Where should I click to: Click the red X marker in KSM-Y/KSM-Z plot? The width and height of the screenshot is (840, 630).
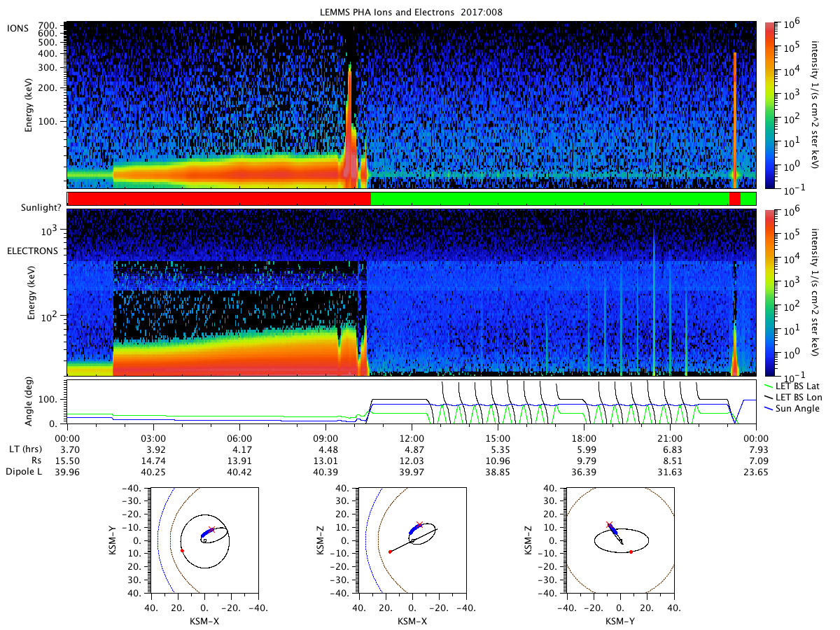(609, 524)
